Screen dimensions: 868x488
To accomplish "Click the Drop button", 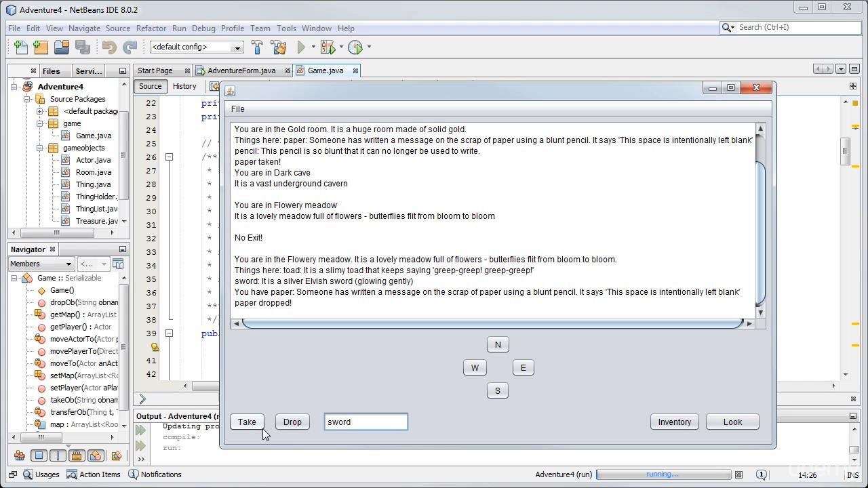I will (x=292, y=422).
